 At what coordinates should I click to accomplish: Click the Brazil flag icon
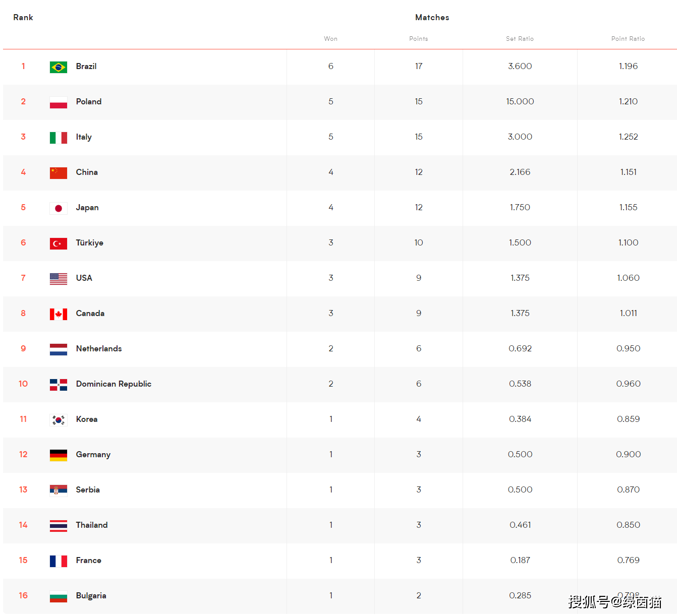click(x=59, y=67)
